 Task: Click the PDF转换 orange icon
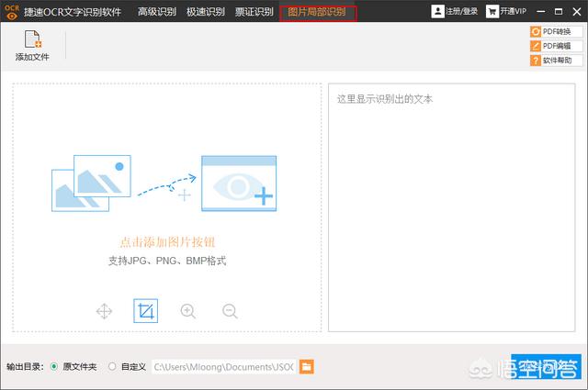(x=536, y=31)
